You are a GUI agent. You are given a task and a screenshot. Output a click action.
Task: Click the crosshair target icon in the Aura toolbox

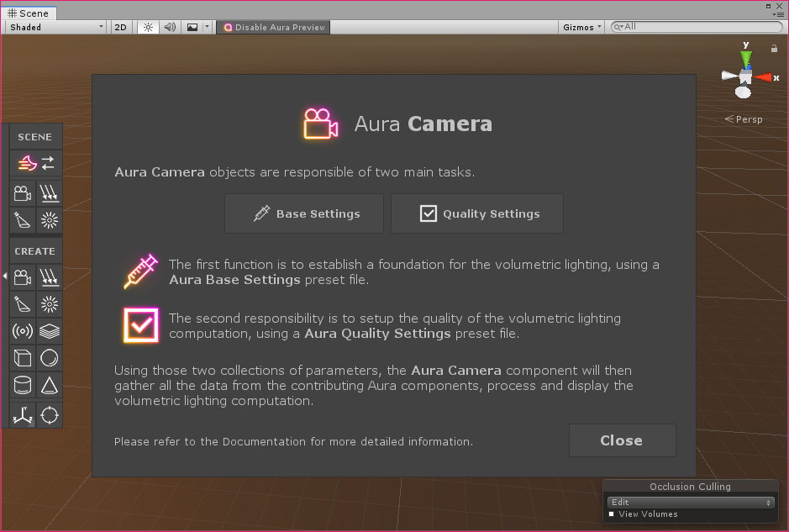(50, 415)
